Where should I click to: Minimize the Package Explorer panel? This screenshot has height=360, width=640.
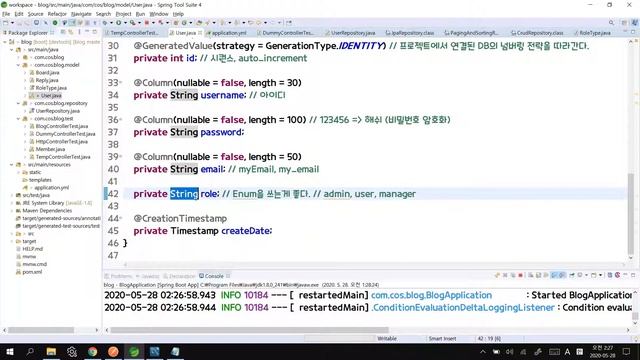pos(87,32)
